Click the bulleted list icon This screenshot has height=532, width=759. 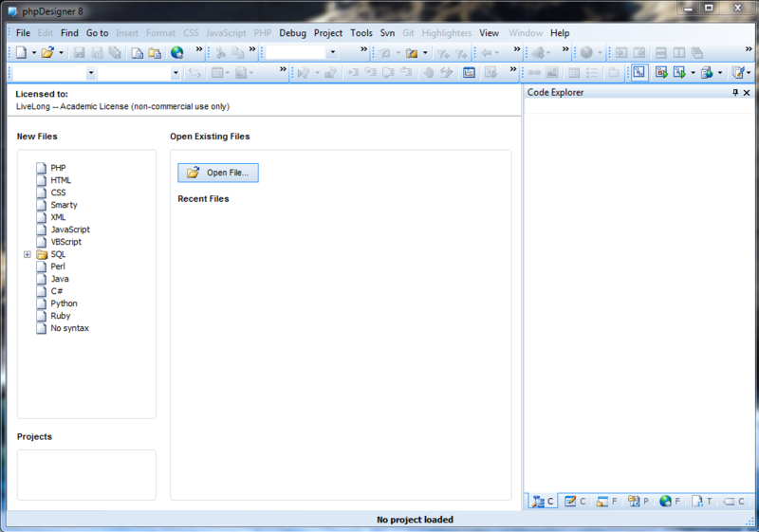pos(591,73)
